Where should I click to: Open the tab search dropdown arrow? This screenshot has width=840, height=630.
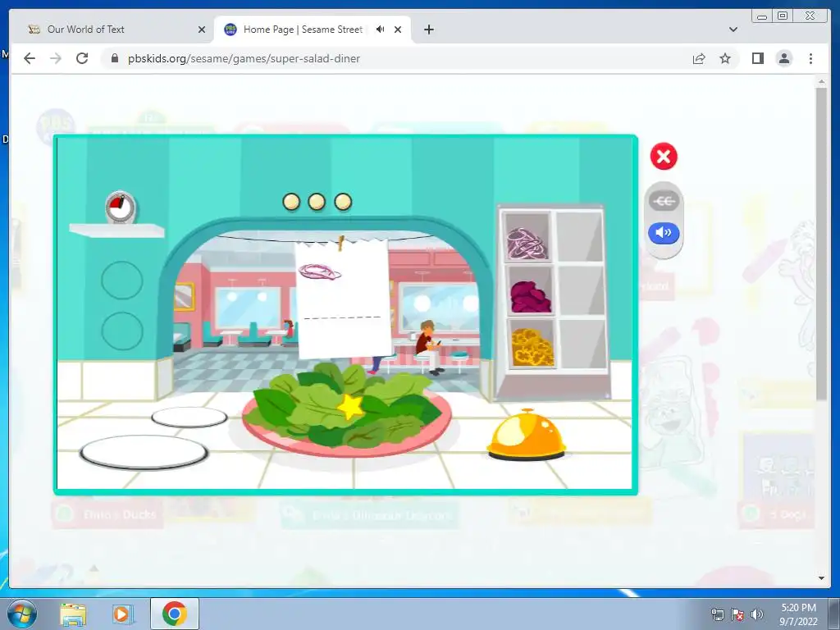733,30
